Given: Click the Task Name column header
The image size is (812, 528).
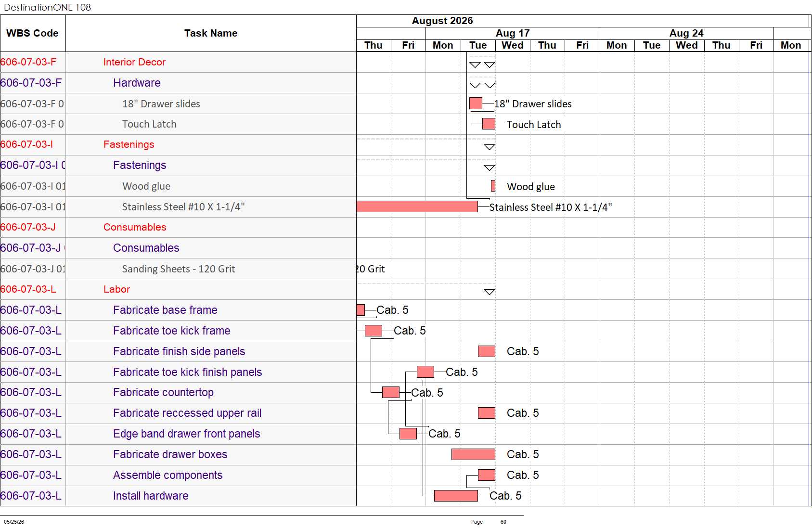Looking at the screenshot, I should pyautogui.click(x=211, y=33).
